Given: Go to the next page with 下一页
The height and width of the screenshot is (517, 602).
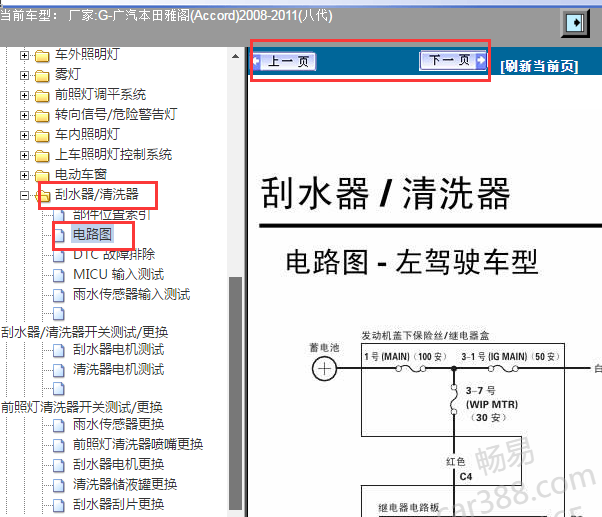Looking at the screenshot, I should point(453,60).
